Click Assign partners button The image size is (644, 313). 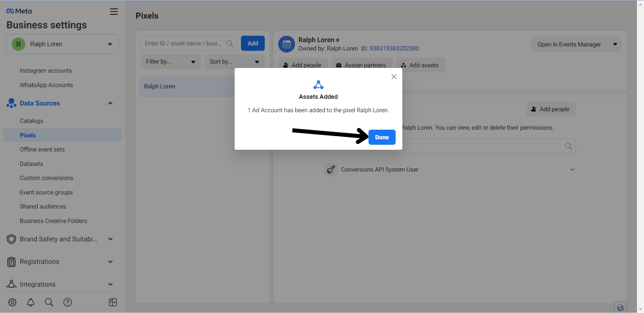361,65
